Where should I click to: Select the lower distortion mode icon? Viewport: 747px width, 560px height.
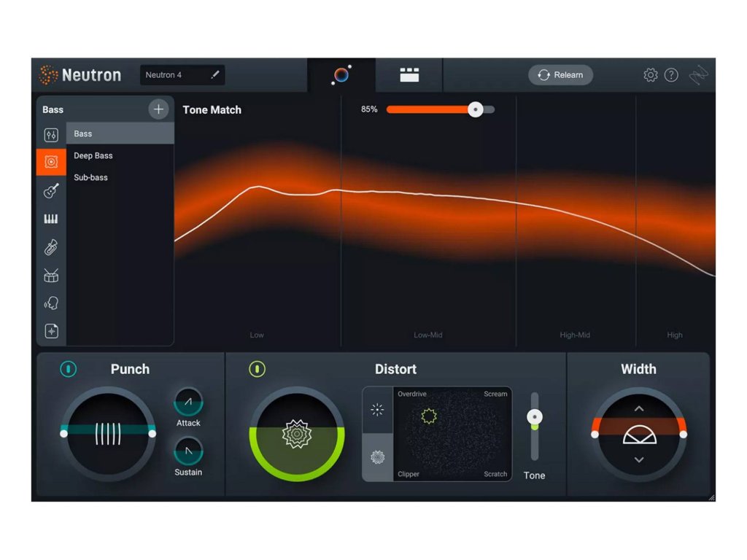377,457
